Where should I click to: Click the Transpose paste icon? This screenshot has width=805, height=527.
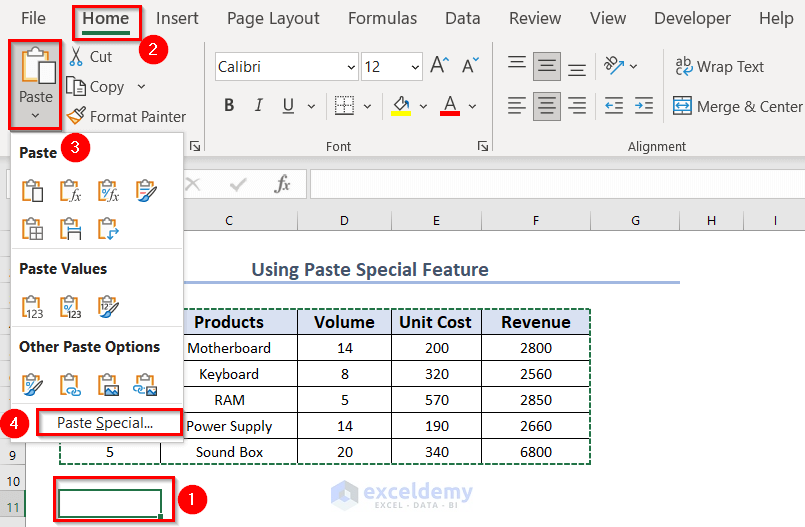(x=108, y=229)
